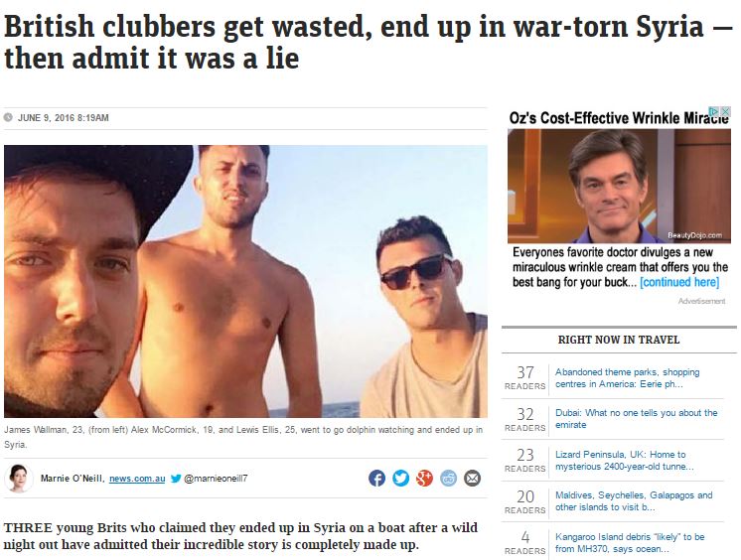Read abandoned theme parks article
This screenshot has height=560, width=741.
click(627, 378)
